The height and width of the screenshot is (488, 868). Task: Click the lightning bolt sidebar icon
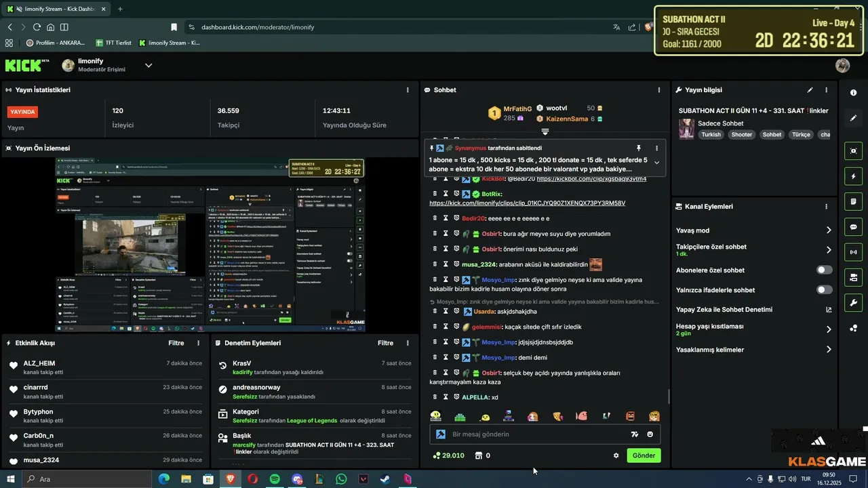pyautogui.click(x=853, y=176)
